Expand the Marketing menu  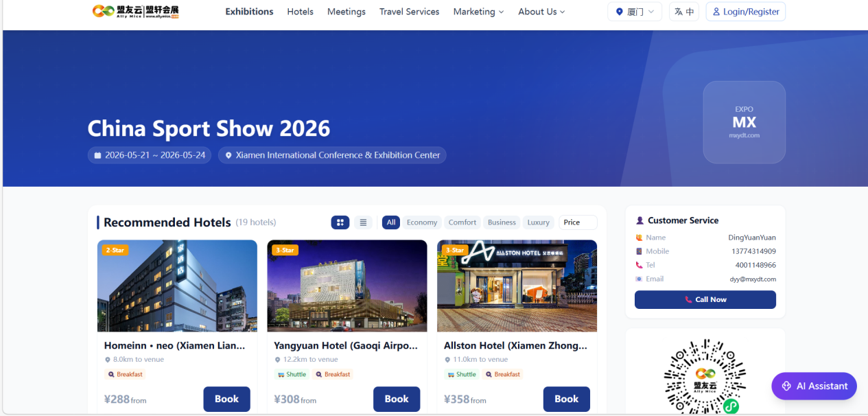pos(478,12)
